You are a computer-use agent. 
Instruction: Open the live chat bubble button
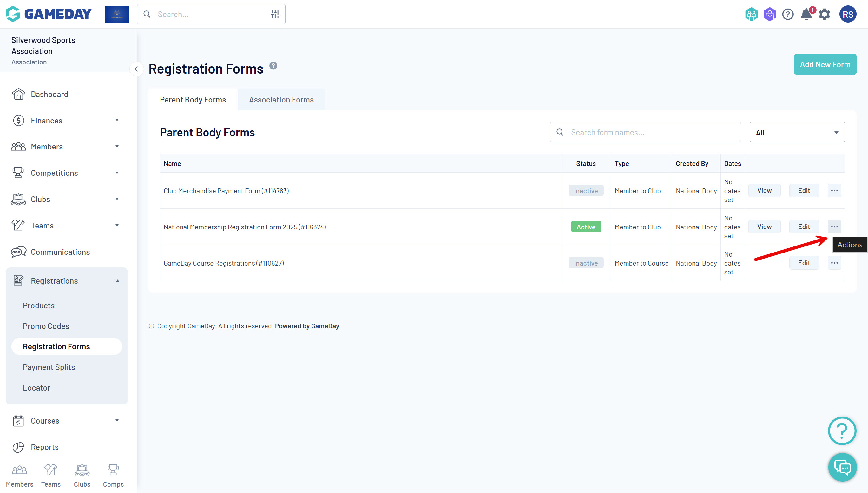click(x=842, y=467)
